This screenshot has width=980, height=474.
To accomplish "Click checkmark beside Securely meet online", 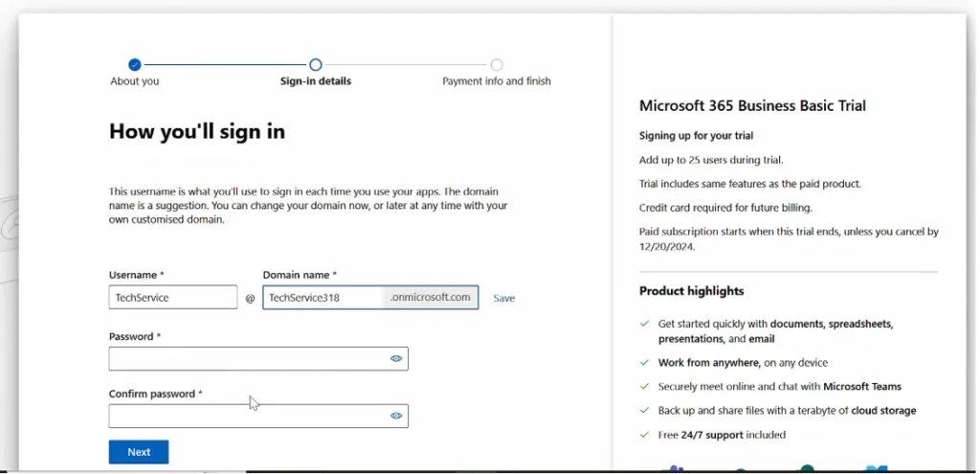I will (x=644, y=387).
